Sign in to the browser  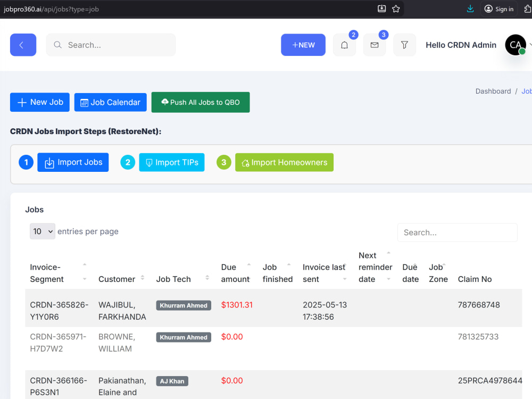click(499, 9)
